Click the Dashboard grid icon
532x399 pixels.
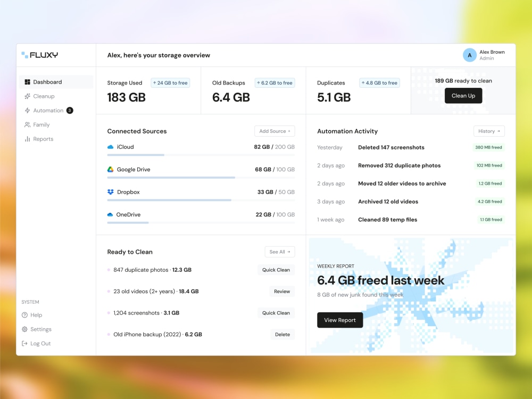27,82
